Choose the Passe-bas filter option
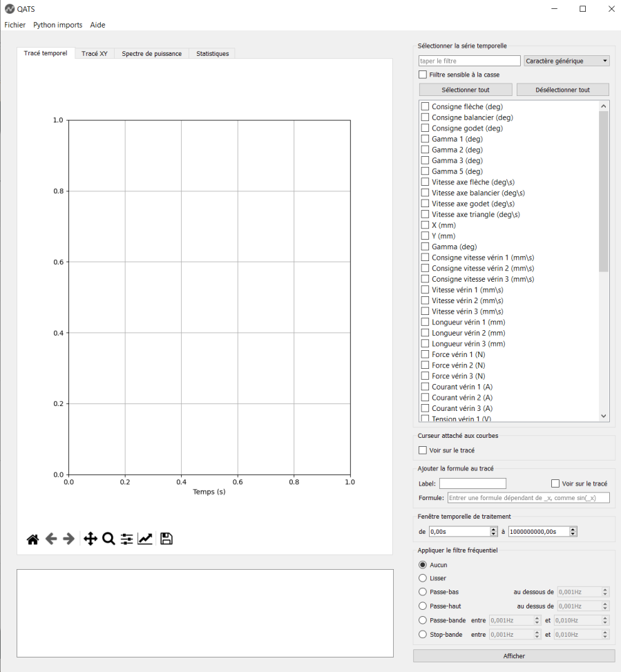 pyautogui.click(x=423, y=592)
